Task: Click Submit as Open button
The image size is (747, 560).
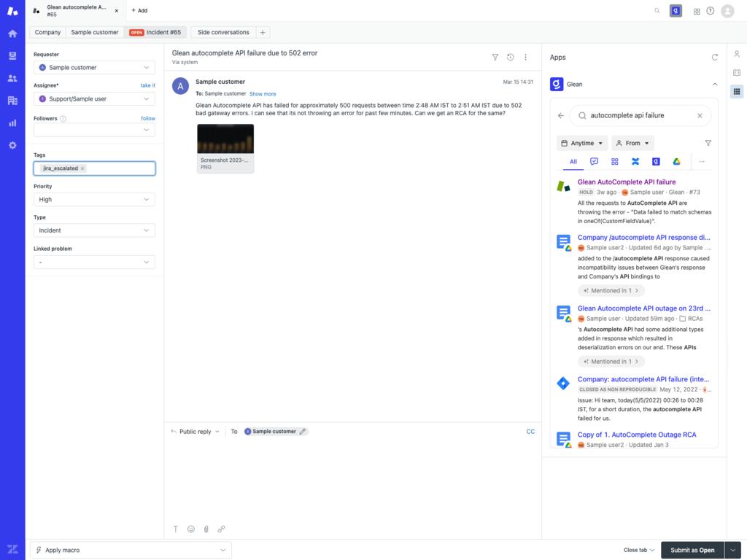Action: point(692,550)
